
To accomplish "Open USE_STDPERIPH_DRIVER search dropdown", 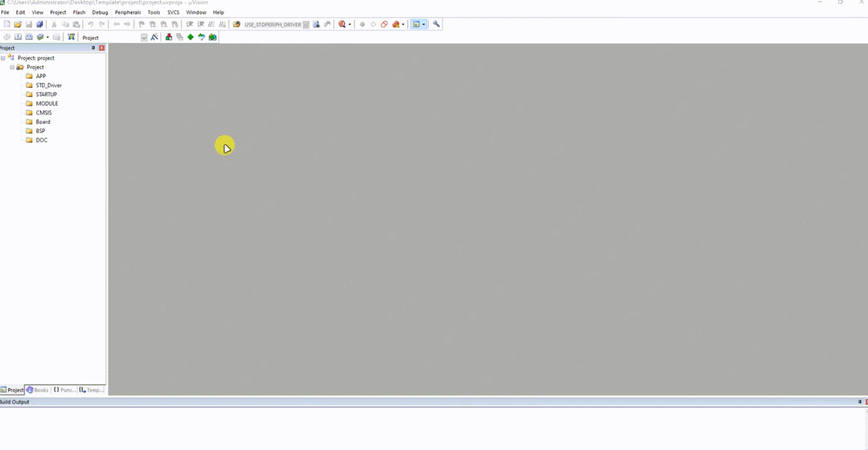I will [x=306, y=25].
